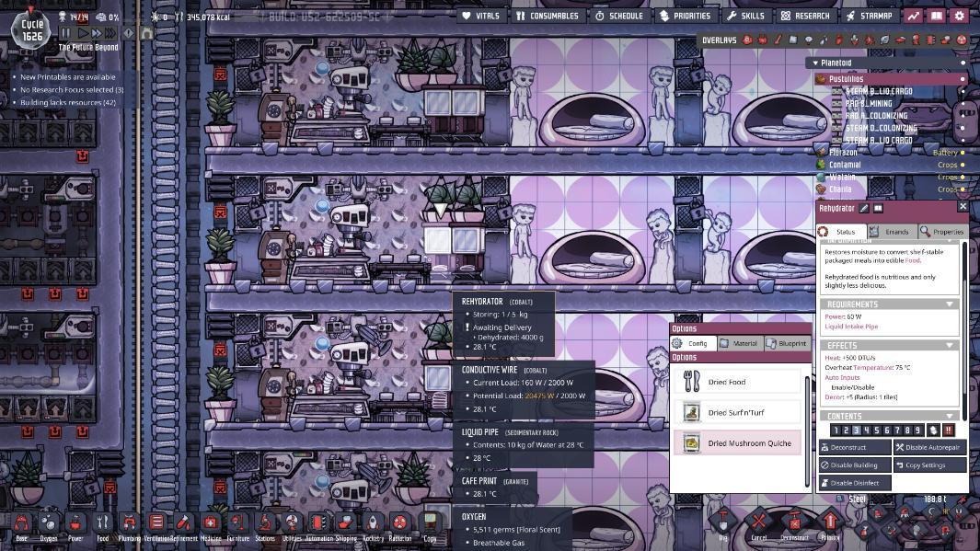
Task: Open the Automation build category
Action: (318, 522)
